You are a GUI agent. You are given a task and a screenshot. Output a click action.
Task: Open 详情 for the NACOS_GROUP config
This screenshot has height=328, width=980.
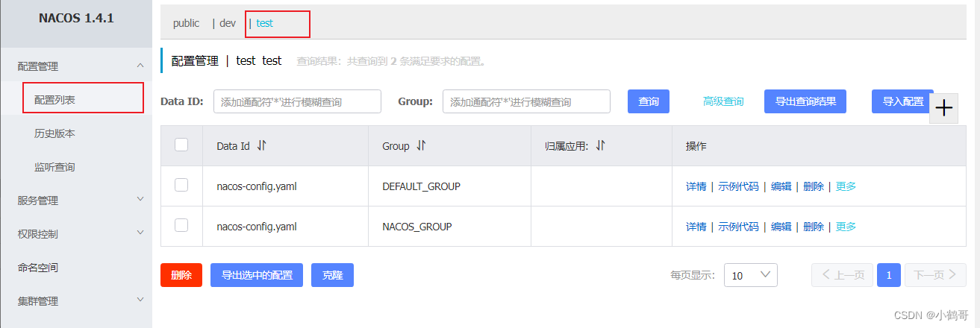(x=696, y=227)
